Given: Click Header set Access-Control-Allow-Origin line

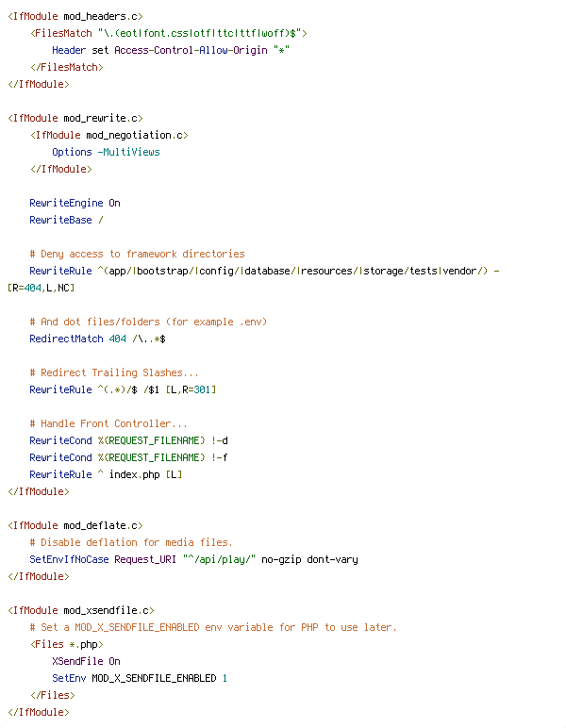Looking at the screenshot, I should click(171, 50).
